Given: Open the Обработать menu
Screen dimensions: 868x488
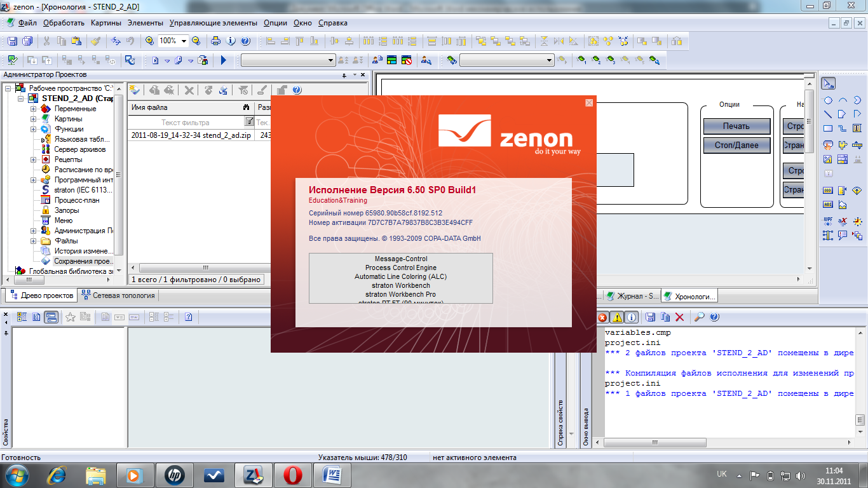Looking at the screenshot, I should pyautogui.click(x=64, y=23).
